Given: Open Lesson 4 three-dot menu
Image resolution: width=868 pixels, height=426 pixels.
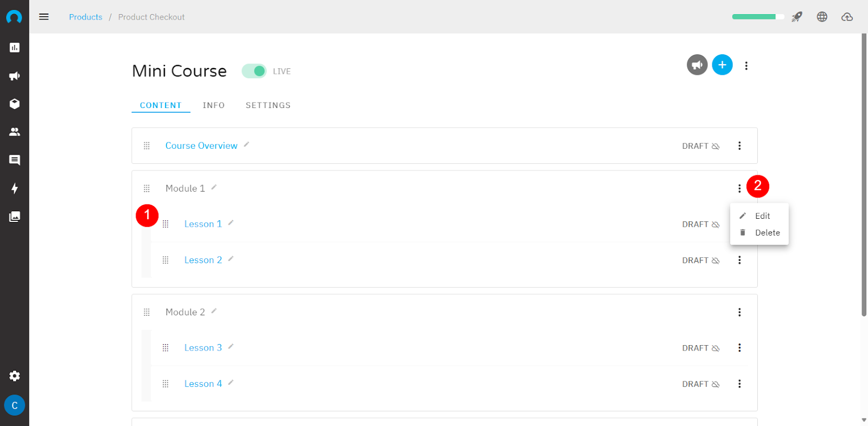Looking at the screenshot, I should click(x=739, y=384).
